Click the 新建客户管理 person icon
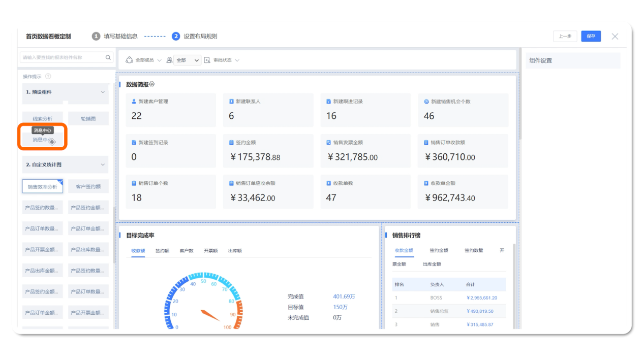The image size is (644, 362). pyautogui.click(x=134, y=102)
